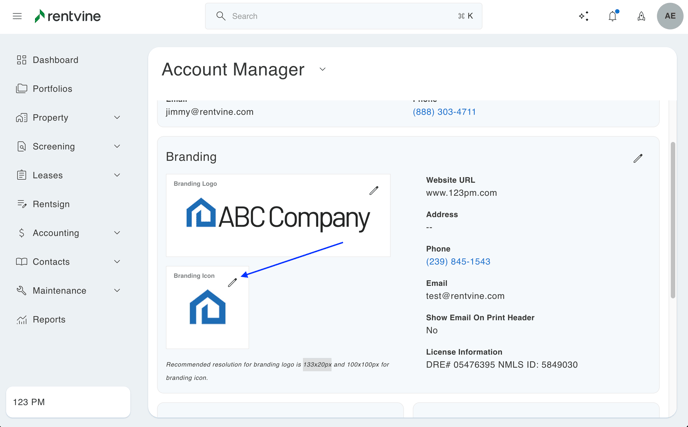
Task: Open Reports in the sidebar
Action: click(x=49, y=320)
